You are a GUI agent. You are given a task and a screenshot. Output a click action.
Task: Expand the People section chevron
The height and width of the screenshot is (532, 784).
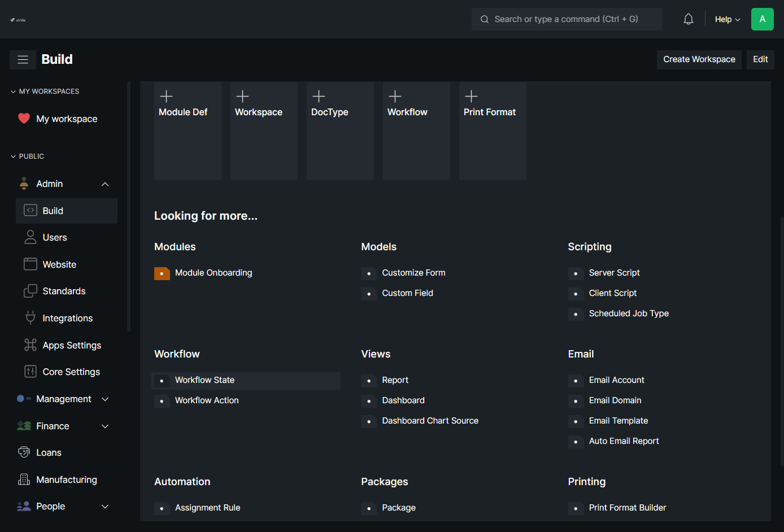tap(105, 507)
